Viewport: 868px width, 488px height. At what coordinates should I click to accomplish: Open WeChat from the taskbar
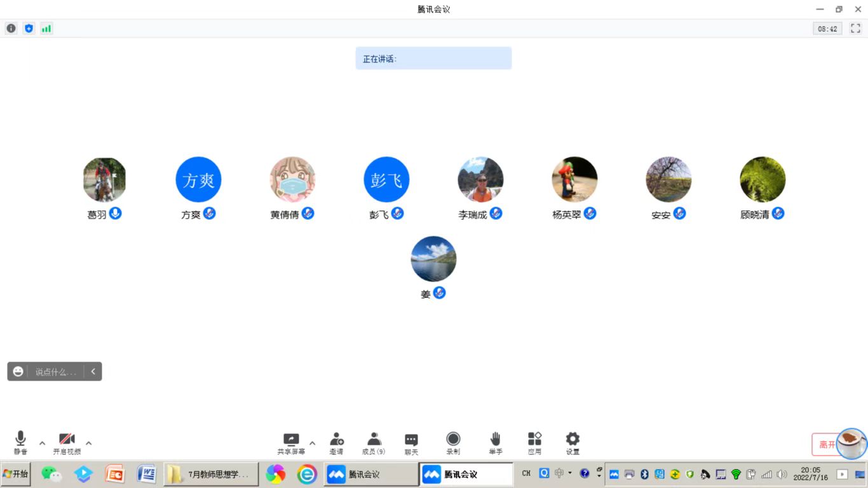51,474
